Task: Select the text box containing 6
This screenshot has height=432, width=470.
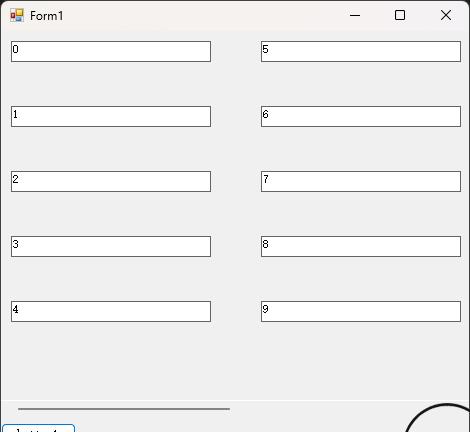Action: (x=361, y=117)
